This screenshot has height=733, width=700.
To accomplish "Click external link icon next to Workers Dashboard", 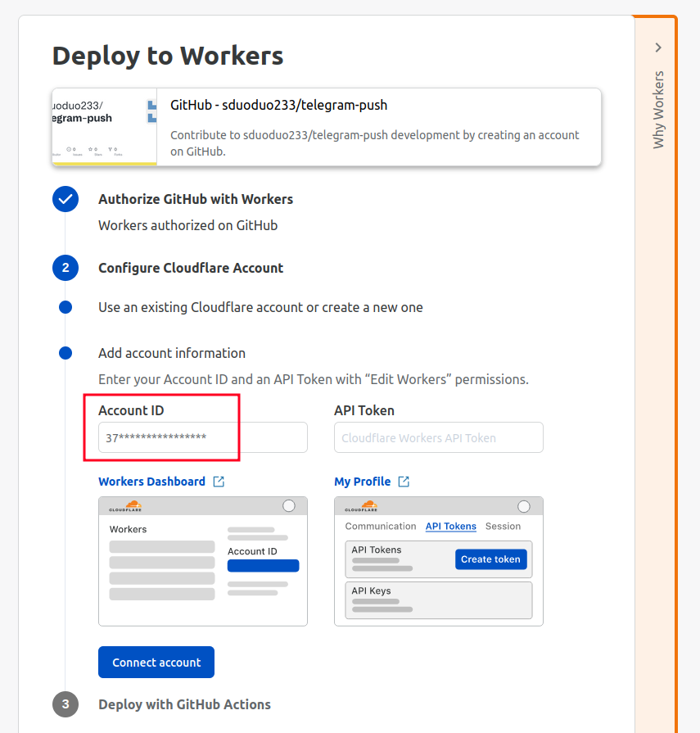I will click(x=219, y=482).
